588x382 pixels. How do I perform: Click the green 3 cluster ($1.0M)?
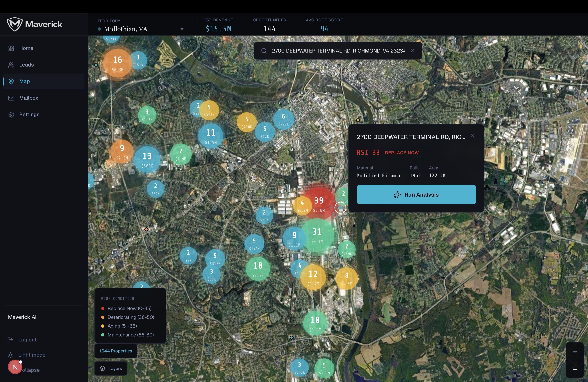pyautogui.click(x=147, y=115)
